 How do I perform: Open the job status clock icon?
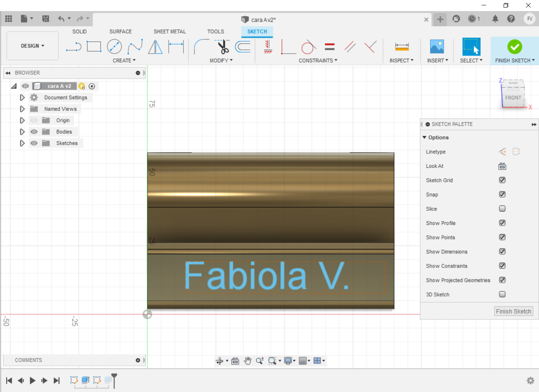(472, 18)
